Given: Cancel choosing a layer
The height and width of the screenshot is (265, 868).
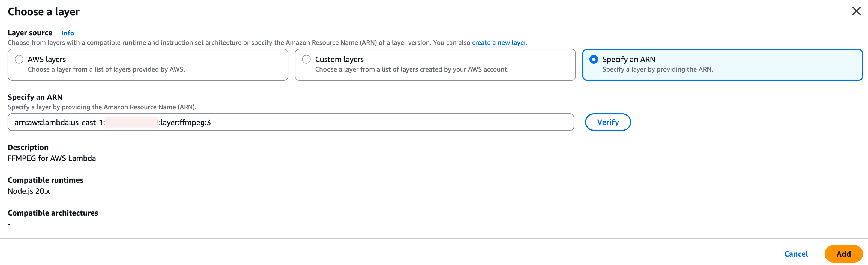Looking at the screenshot, I should [x=795, y=254].
